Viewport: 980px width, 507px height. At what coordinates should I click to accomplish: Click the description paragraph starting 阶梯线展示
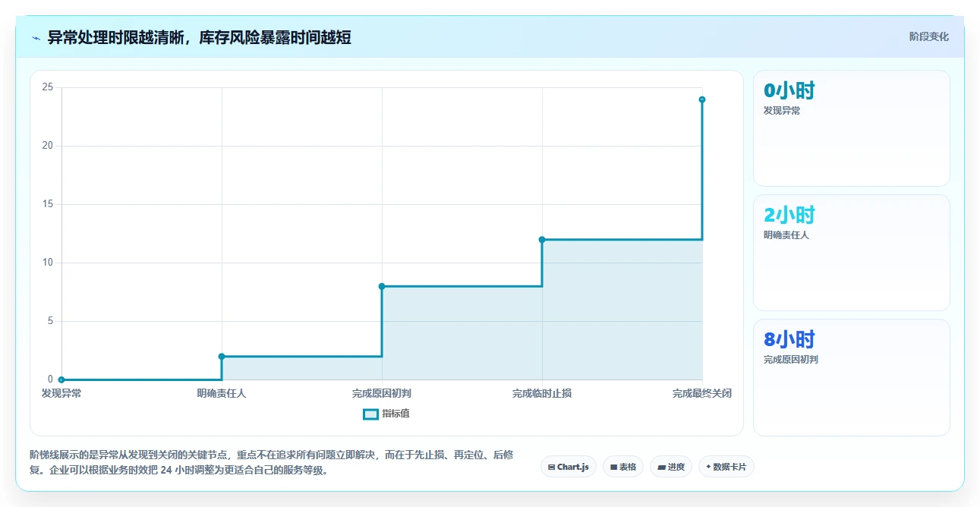pyautogui.click(x=272, y=462)
